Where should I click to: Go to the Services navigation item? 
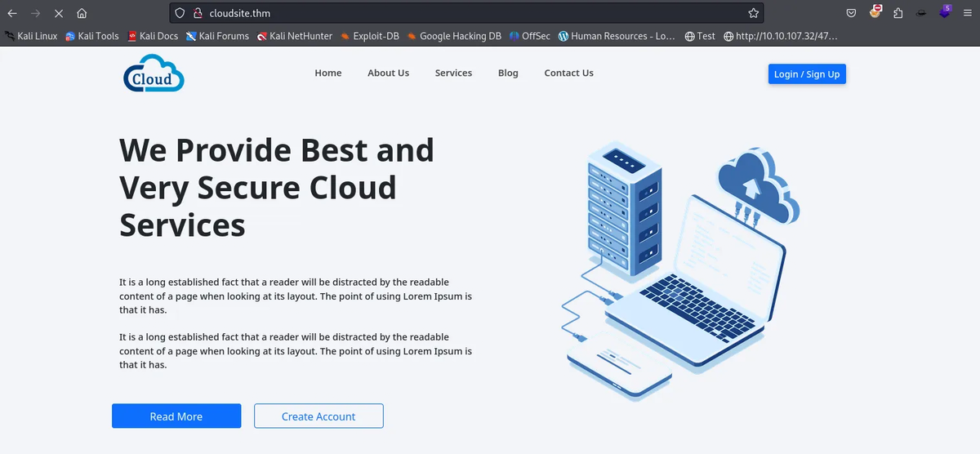(453, 73)
